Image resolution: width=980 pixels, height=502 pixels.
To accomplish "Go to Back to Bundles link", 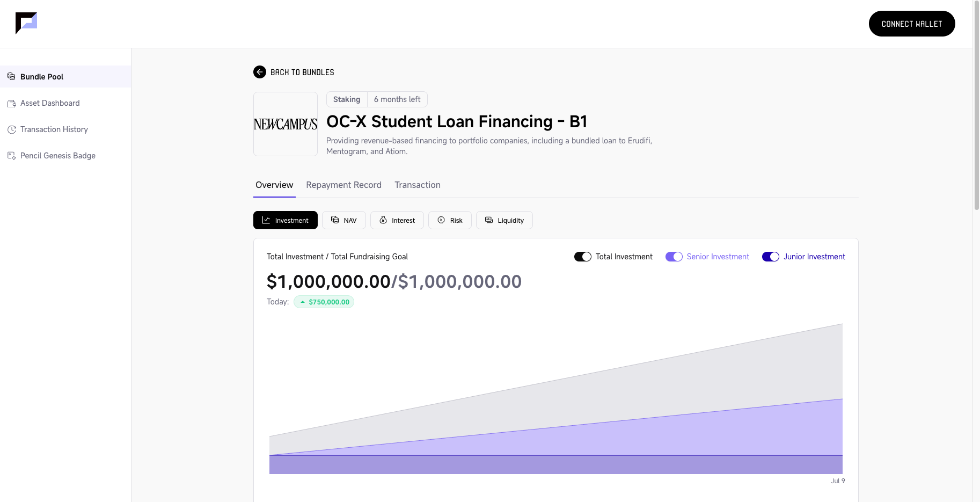I will (302, 72).
